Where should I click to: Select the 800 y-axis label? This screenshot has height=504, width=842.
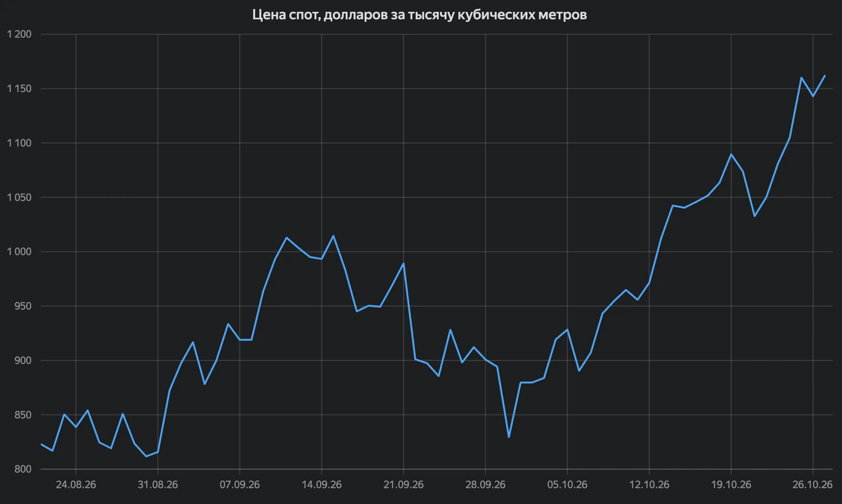click(x=23, y=469)
